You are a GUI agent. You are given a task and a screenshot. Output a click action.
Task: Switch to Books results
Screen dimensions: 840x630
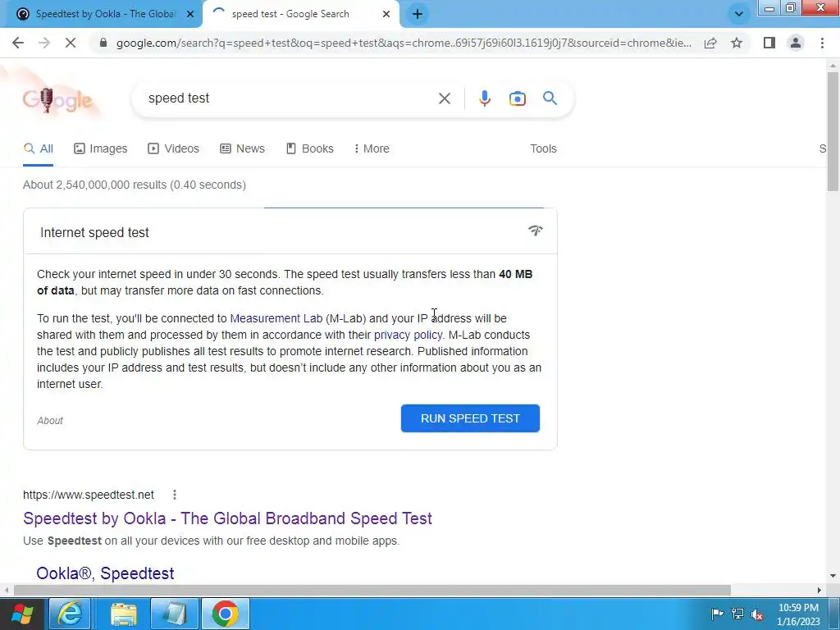310,149
